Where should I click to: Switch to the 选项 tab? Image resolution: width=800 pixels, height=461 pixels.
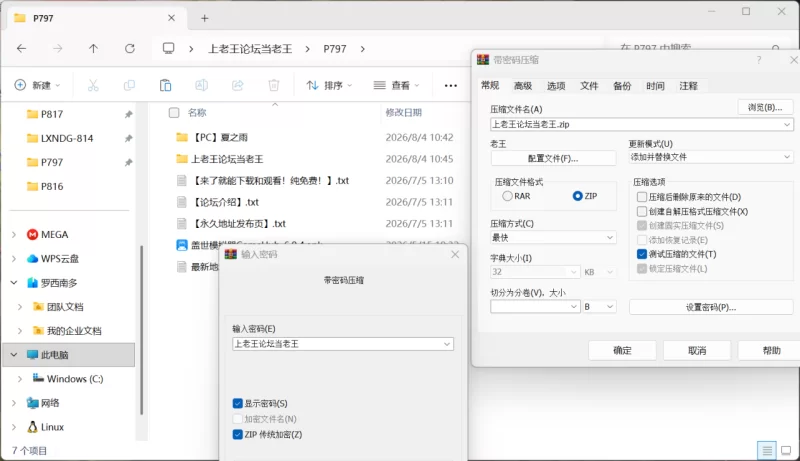point(556,86)
